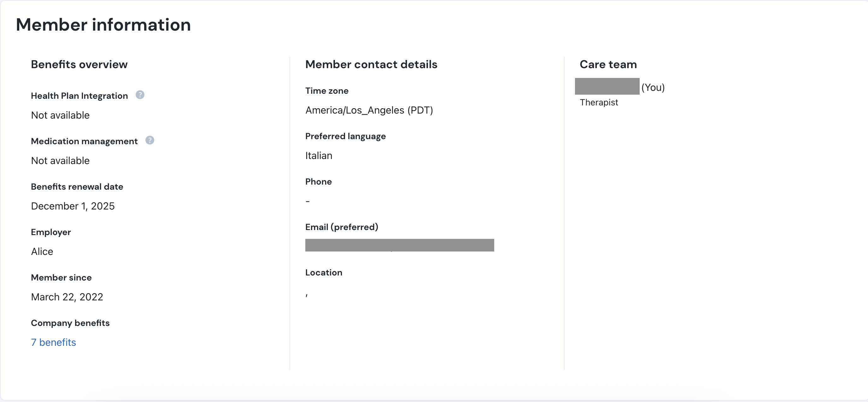Click the Medication management label
This screenshot has width=868, height=402.
coord(84,141)
